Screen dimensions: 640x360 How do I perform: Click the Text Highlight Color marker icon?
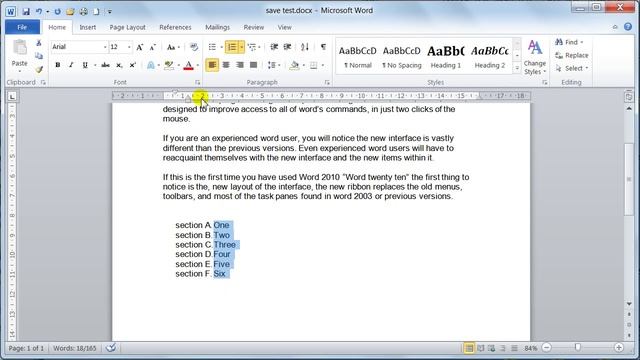[x=169, y=65]
